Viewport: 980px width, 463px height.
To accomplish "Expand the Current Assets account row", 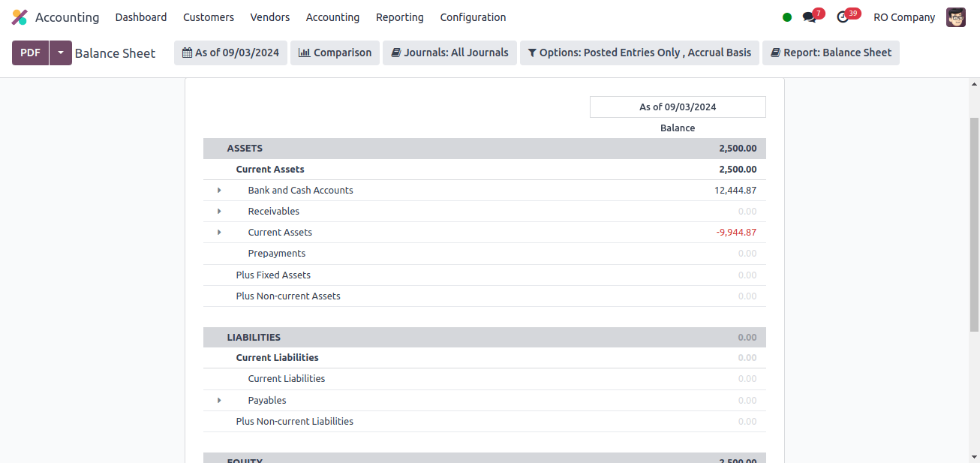I will pos(219,233).
